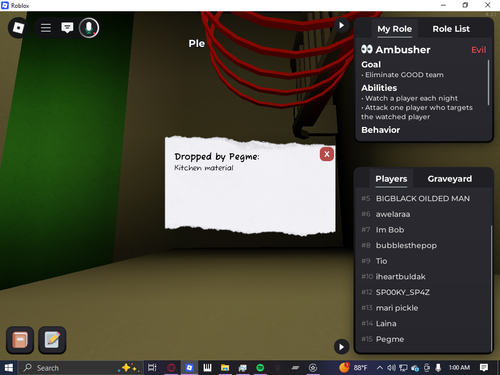The height and width of the screenshot is (375, 500).
Task: Switch to the Role List tab
Action: click(x=451, y=29)
